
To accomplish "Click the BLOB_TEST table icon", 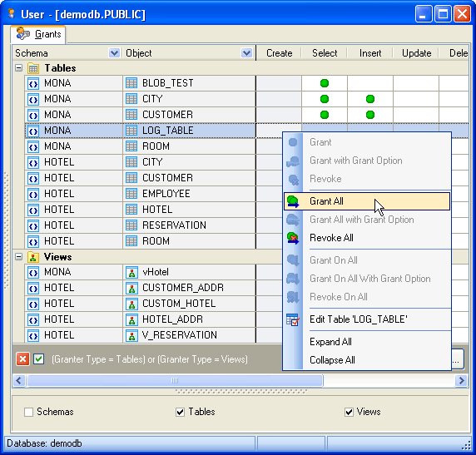I will coord(131,83).
